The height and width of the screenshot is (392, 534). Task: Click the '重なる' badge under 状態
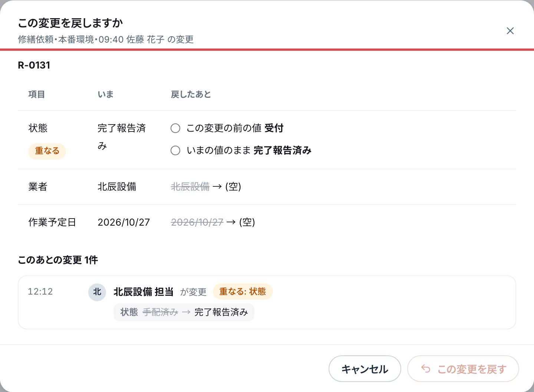point(47,151)
